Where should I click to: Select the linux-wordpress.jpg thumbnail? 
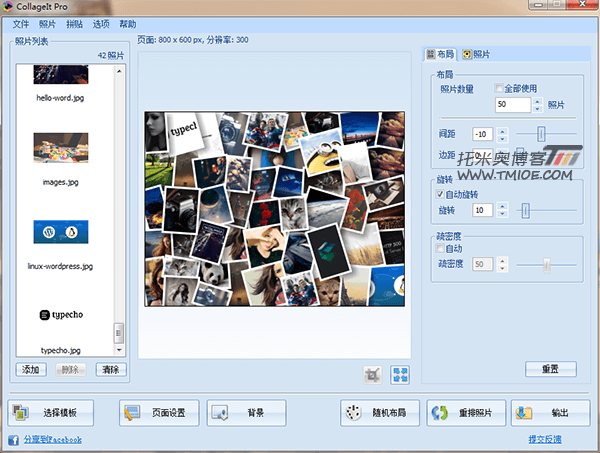[61, 232]
